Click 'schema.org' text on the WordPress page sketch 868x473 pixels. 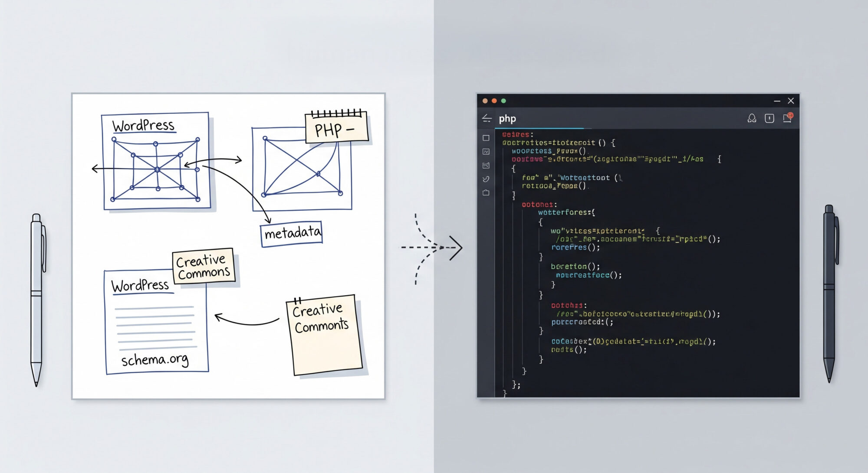[155, 360]
